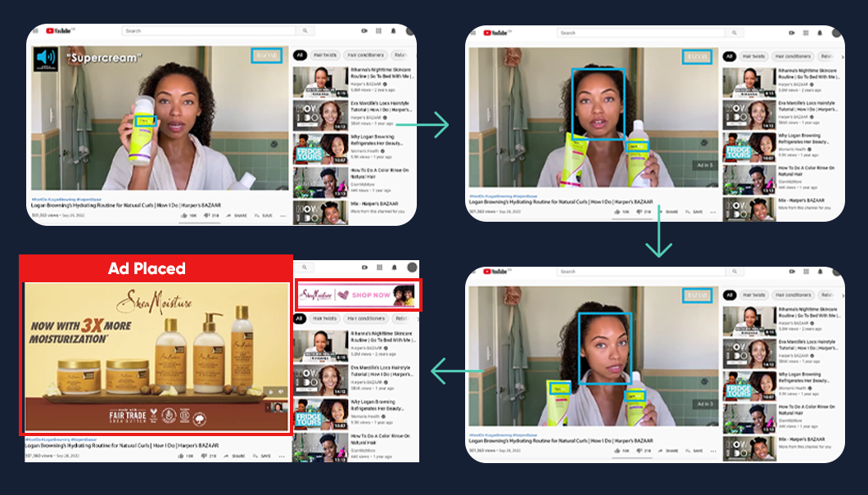Open the account avatar in the Supercream screenshot
This screenshot has width=868, height=495.
409,31
